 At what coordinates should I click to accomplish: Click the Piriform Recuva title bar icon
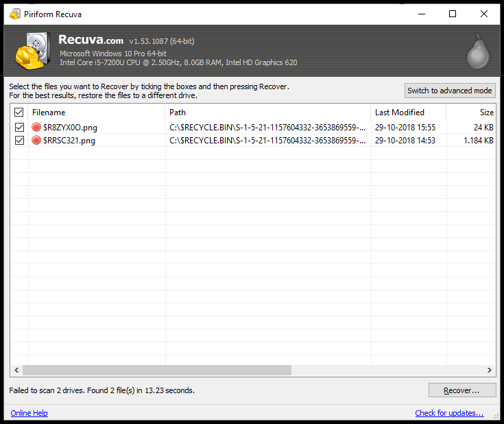point(14,14)
